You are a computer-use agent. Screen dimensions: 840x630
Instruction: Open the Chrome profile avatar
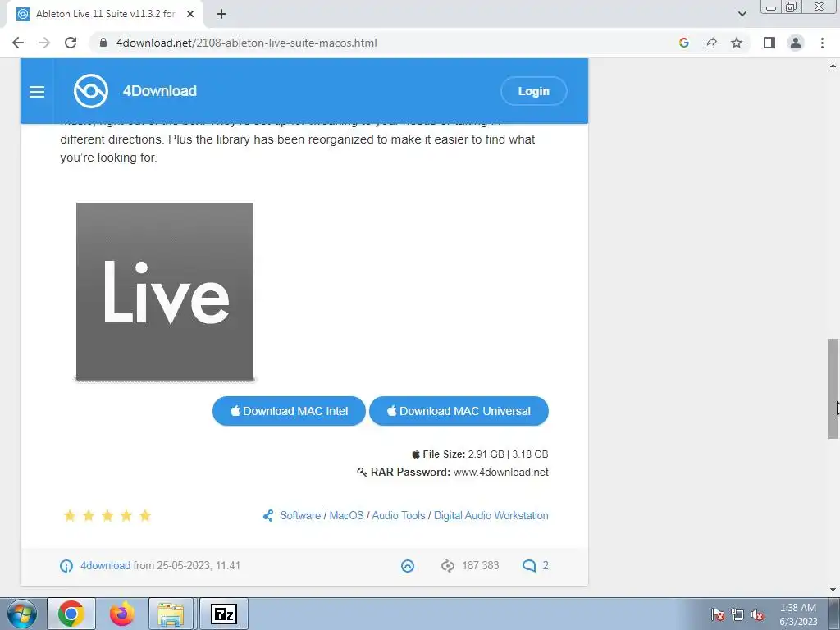coord(796,43)
